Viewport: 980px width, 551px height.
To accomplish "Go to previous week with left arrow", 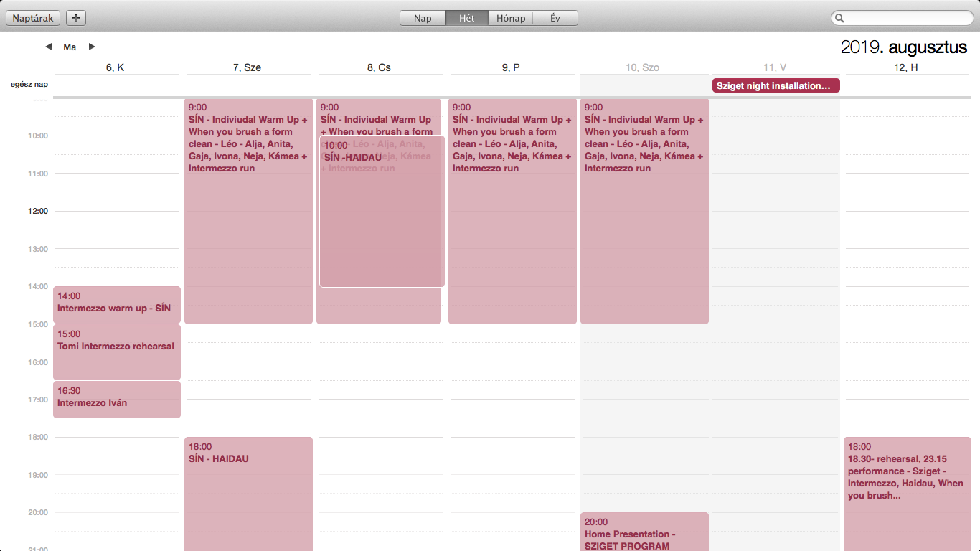I will coord(48,47).
